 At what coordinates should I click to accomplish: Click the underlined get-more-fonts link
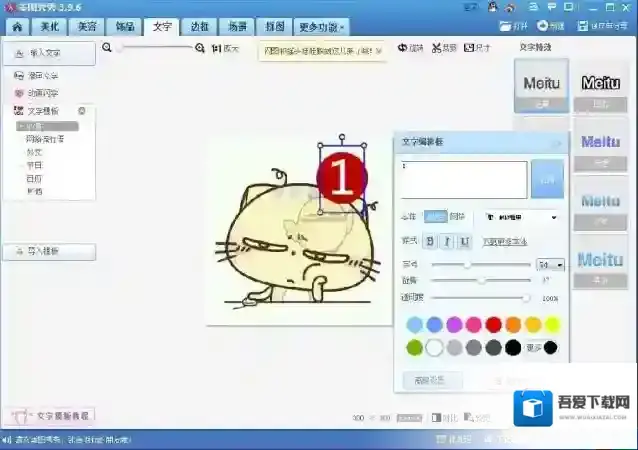[505, 242]
